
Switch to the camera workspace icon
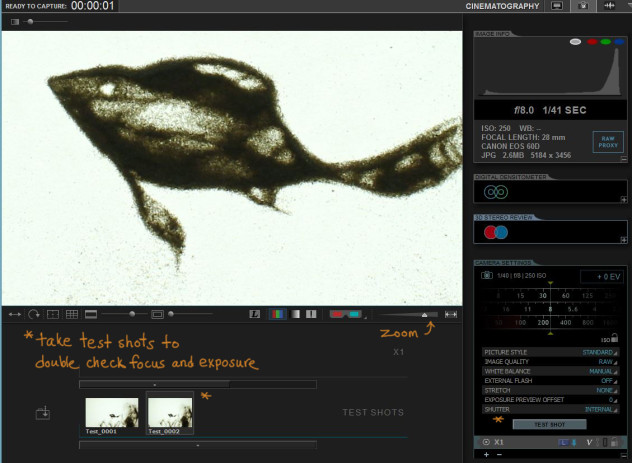(583, 6)
